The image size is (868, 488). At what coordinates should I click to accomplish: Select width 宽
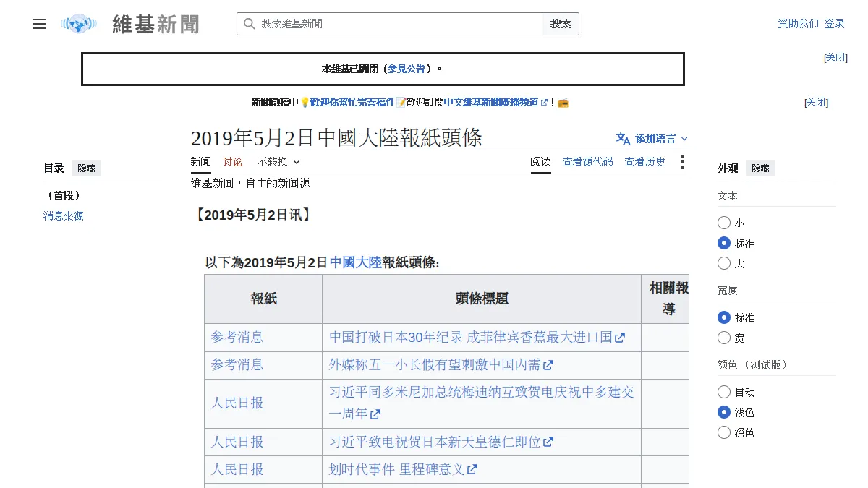pos(724,338)
